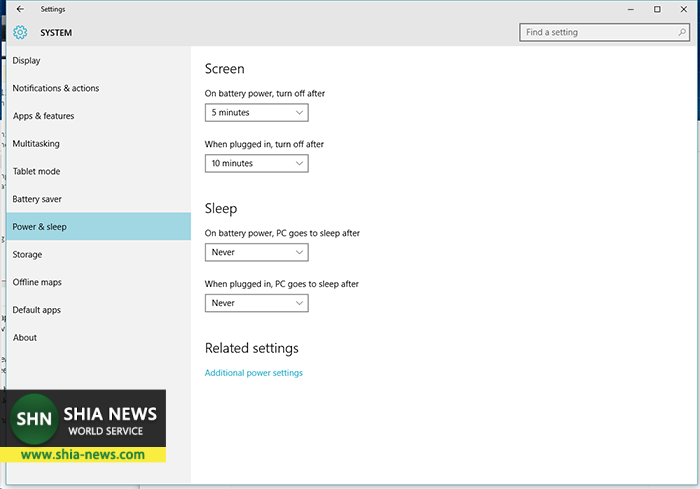
Task: Expand plugged-in screen turn-off dropdown showing 10 minutes
Action: (x=256, y=163)
